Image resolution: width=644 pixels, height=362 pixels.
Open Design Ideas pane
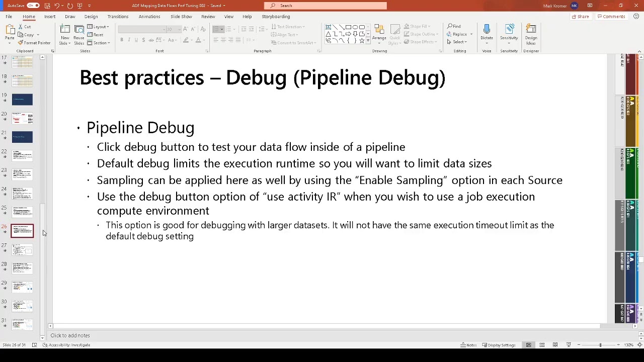pyautogui.click(x=531, y=34)
